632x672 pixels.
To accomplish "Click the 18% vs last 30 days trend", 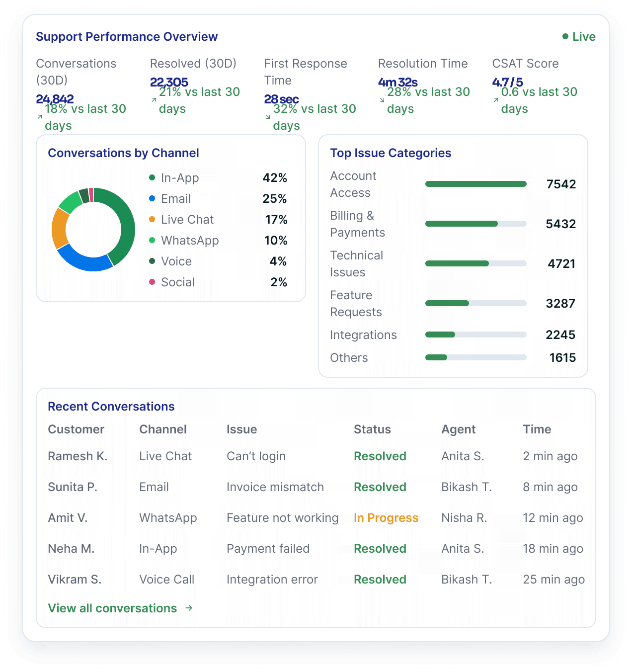I will click(x=81, y=117).
